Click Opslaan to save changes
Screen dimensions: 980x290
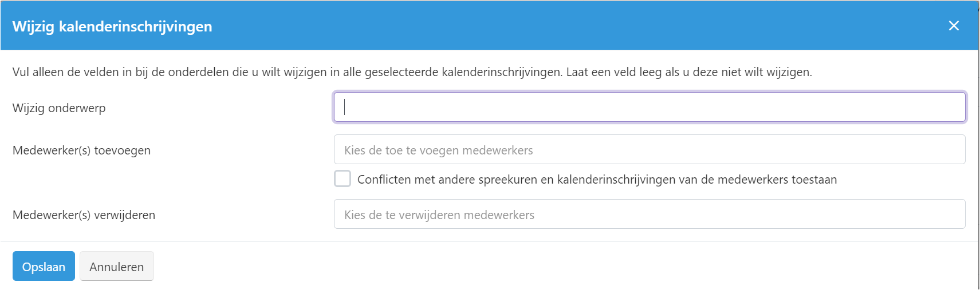coord(44,267)
